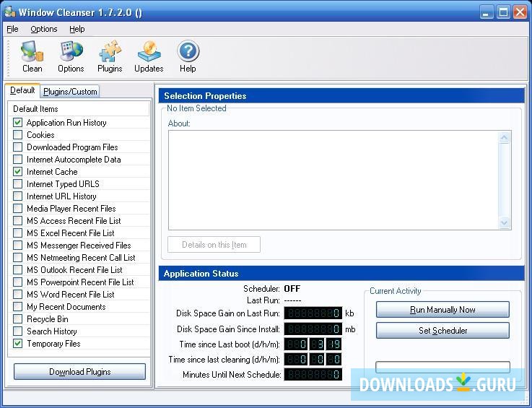Image resolution: width=532 pixels, height=408 pixels.
Task: Open the File menu
Action: pos(12,29)
